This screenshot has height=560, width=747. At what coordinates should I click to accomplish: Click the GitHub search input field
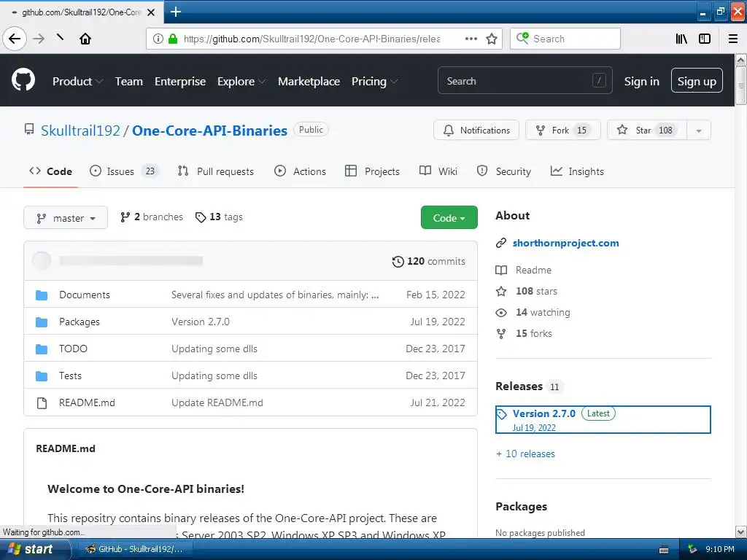tap(525, 81)
